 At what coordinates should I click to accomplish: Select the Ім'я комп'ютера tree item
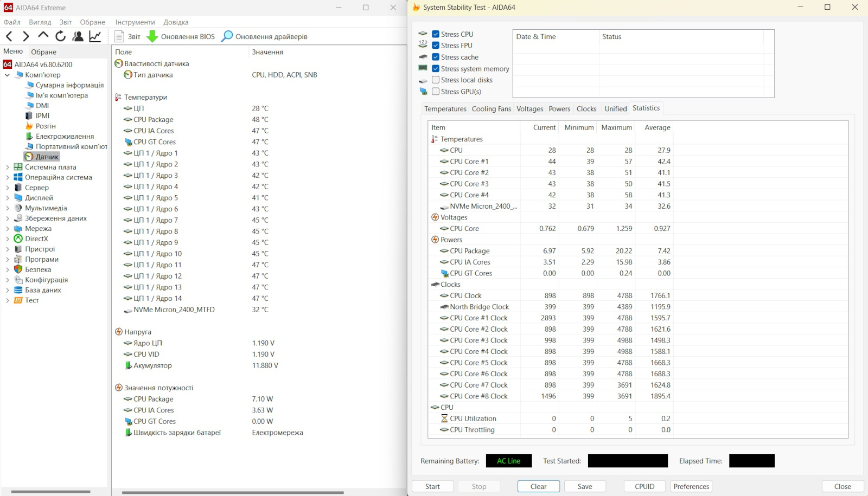[x=61, y=95]
